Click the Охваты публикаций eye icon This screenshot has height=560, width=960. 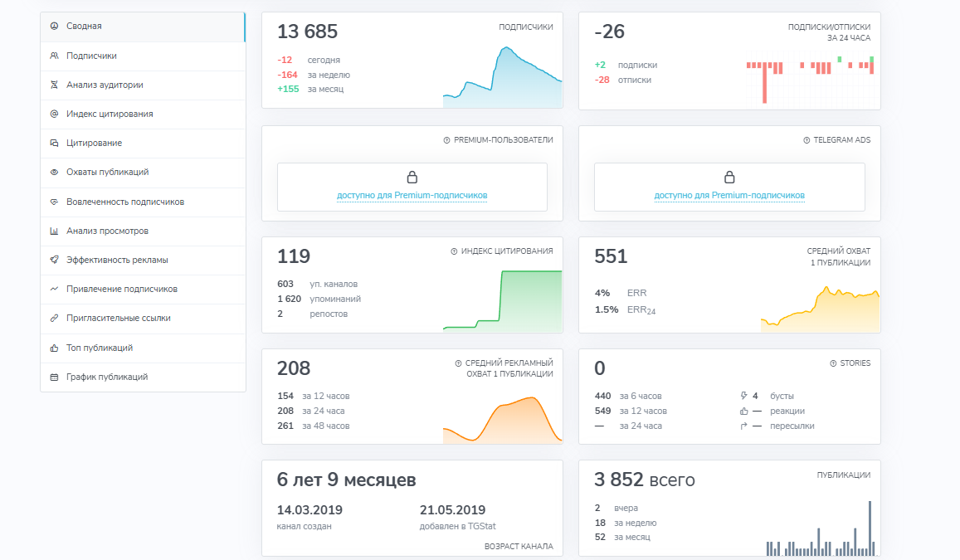54,173
